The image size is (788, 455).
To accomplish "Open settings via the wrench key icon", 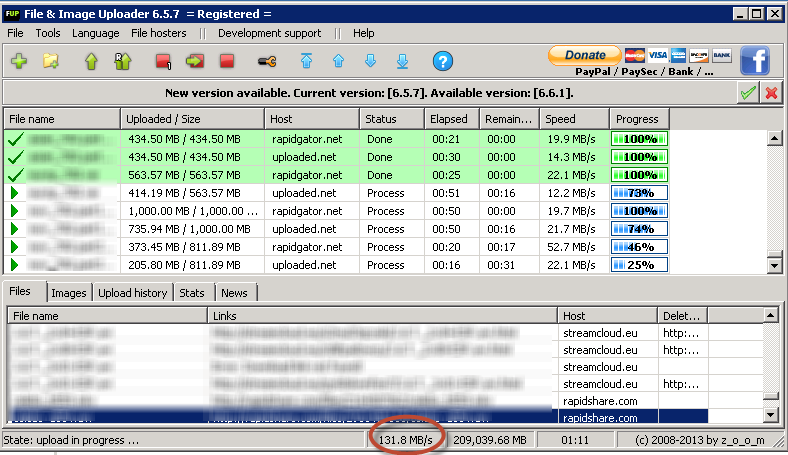I will pos(268,62).
